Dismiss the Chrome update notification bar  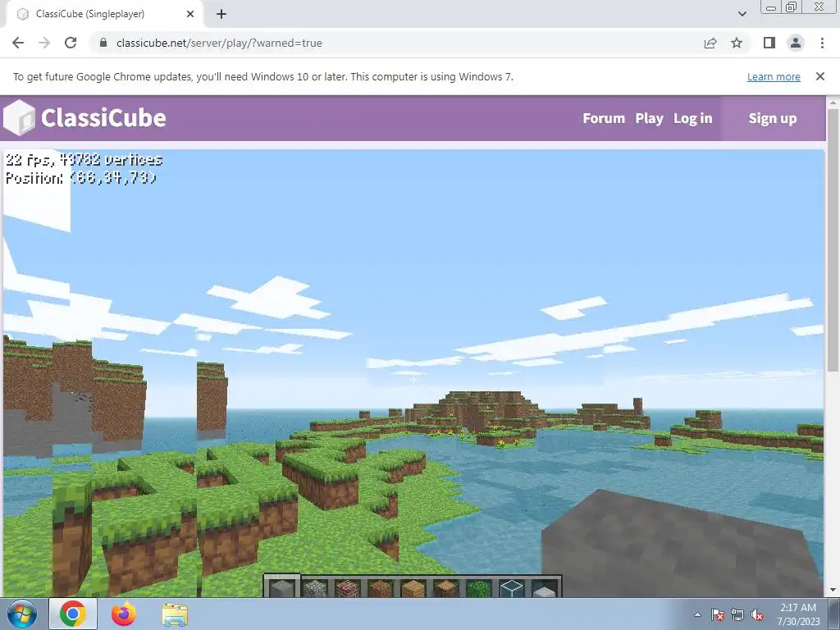point(820,76)
